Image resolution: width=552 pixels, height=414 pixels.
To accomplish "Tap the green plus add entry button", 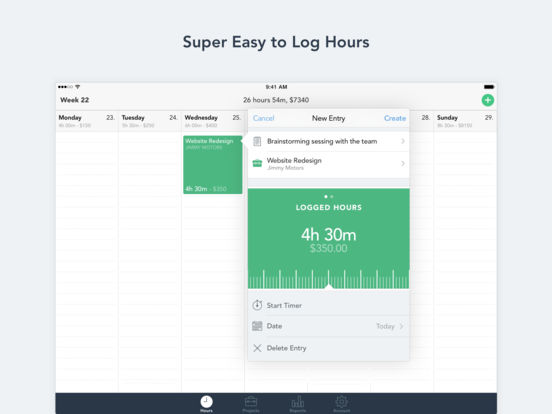I will coord(488,100).
